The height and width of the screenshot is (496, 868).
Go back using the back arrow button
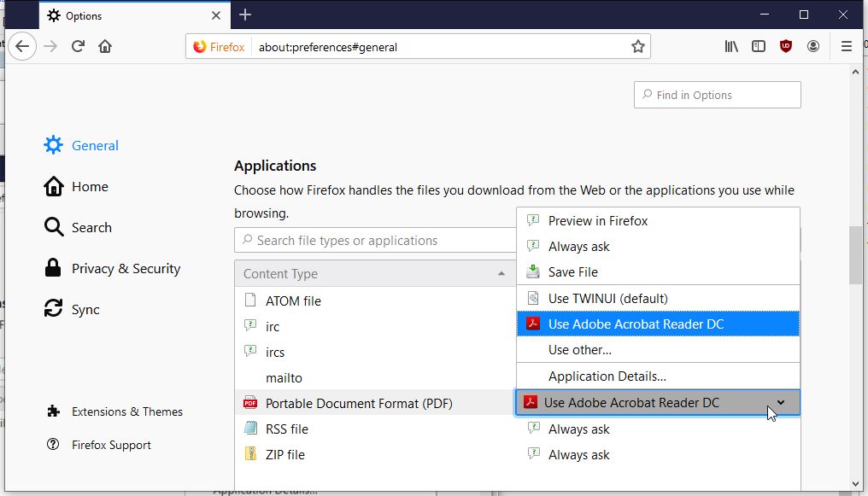22,46
